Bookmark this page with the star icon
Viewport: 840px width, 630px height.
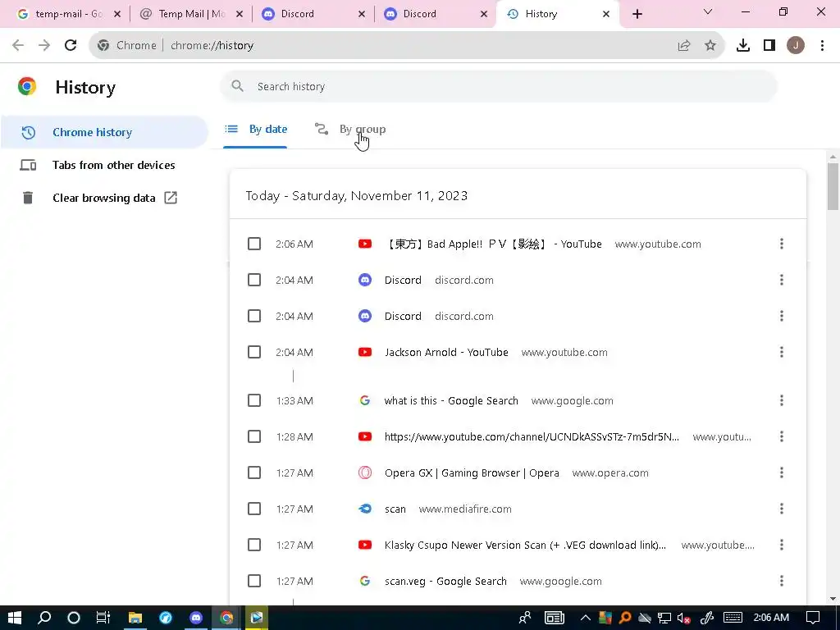click(x=710, y=46)
